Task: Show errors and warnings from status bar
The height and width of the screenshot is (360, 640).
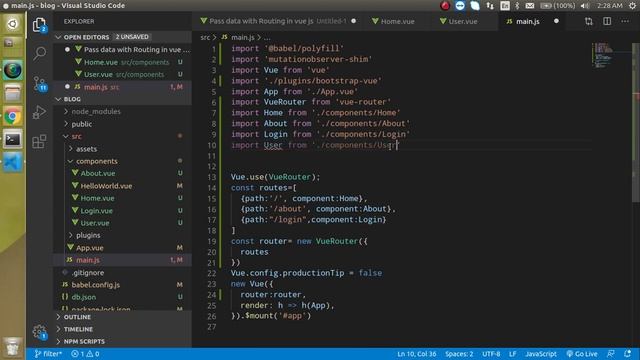Action: click(85, 354)
